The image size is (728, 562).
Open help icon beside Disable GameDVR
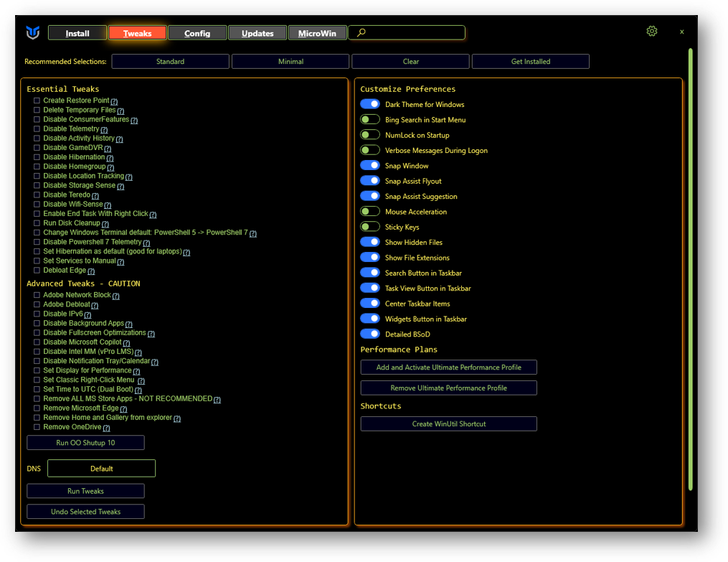[x=108, y=149]
